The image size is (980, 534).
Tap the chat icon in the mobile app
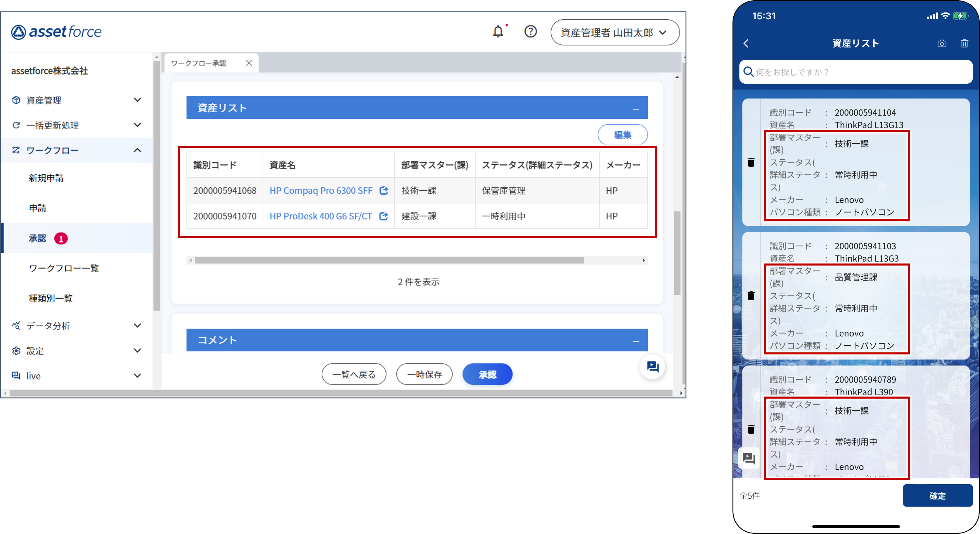click(x=748, y=458)
